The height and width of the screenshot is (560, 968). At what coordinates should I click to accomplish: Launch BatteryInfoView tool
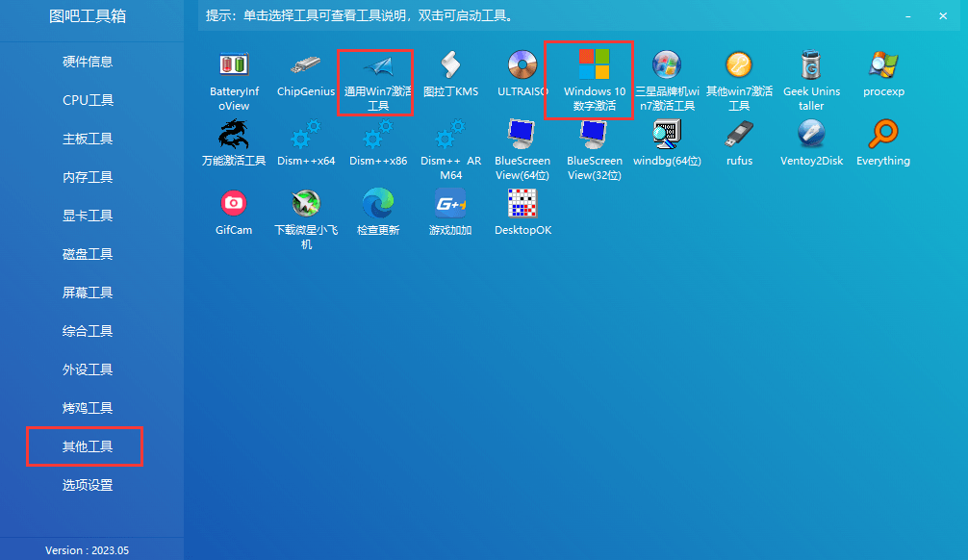[x=234, y=70]
